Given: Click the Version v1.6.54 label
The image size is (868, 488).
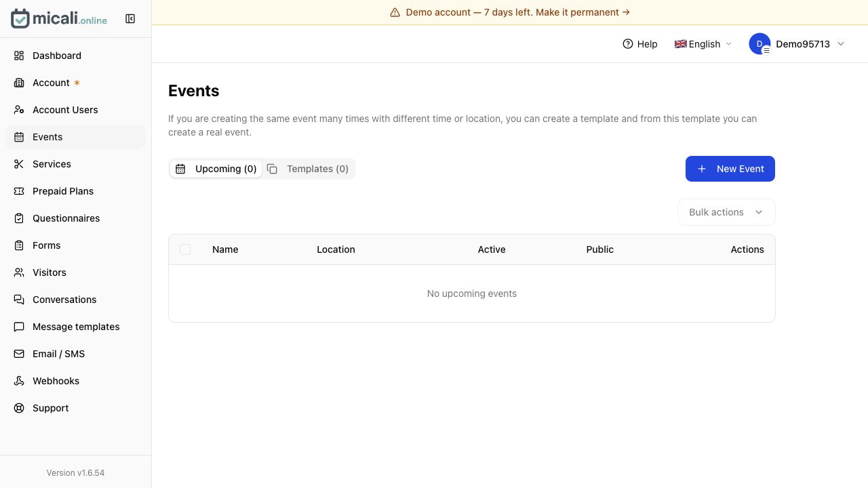Looking at the screenshot, I should tap(75, 473).
